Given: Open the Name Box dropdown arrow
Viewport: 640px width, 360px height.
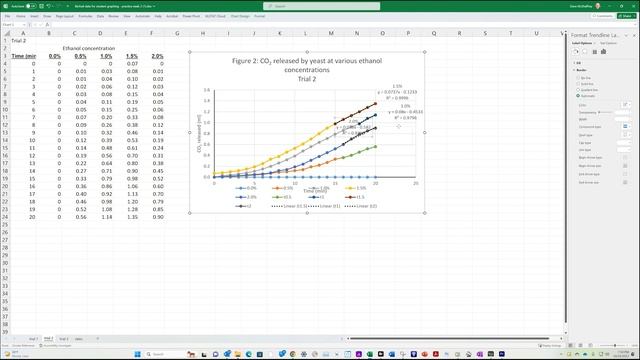Looking at the screenshot, I should 24,25.
